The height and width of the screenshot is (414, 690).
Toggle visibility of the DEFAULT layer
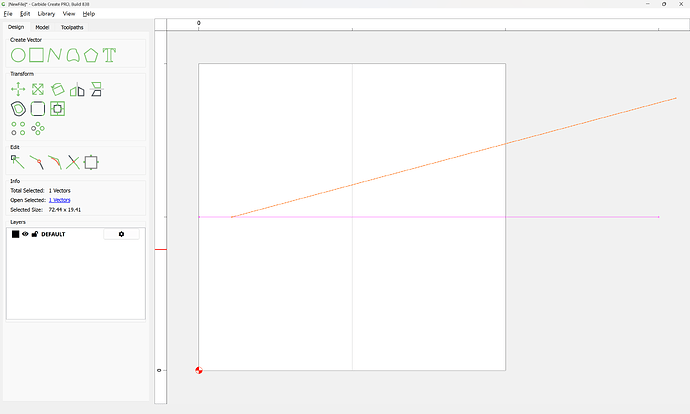pos(25,234)
